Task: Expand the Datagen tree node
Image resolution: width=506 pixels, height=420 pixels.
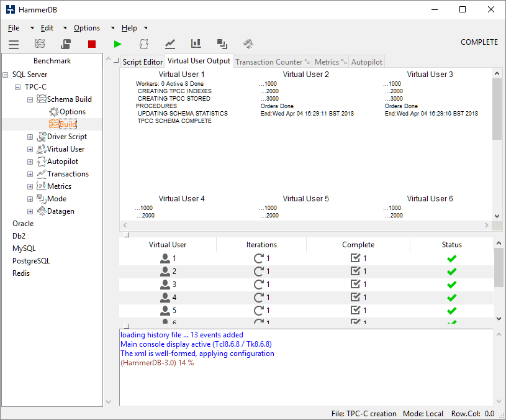Action: [30, 212]
